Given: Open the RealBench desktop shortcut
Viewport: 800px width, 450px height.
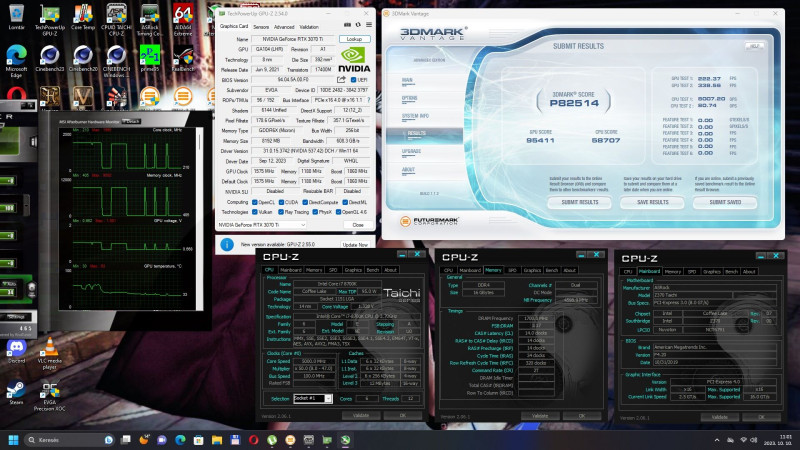Looking at the screenshot, I should [x=183, y=58].
